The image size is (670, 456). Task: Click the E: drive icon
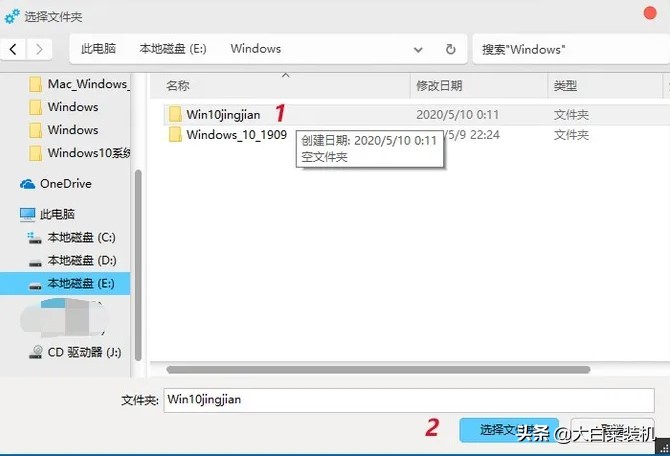coord(35,286)
